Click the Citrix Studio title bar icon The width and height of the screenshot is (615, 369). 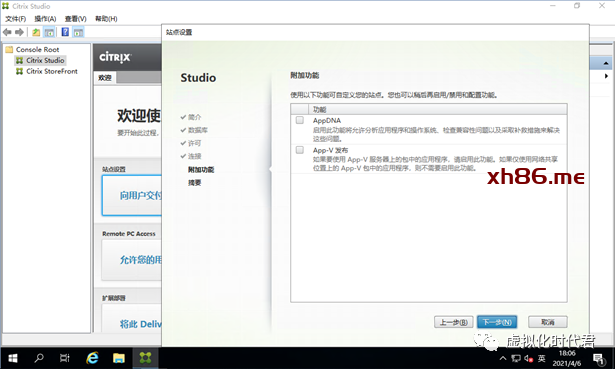(x=5, y=6)
